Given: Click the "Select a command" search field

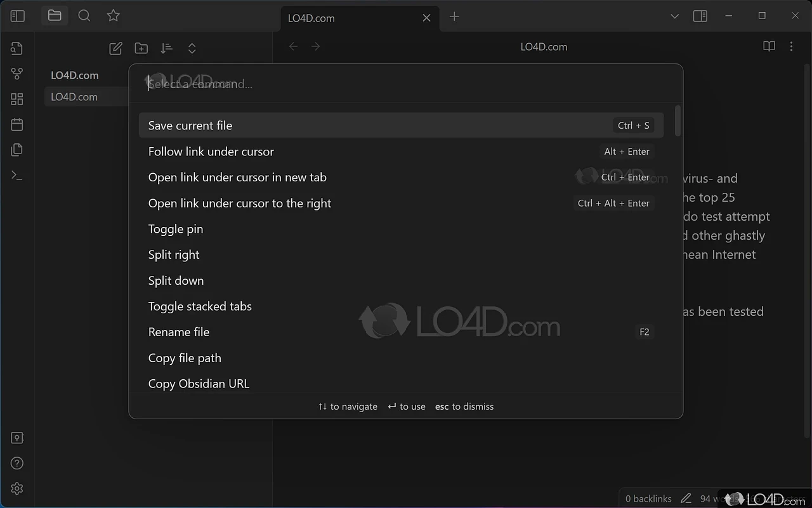Looking at the screenshot, I should click(x=406, y=84).
